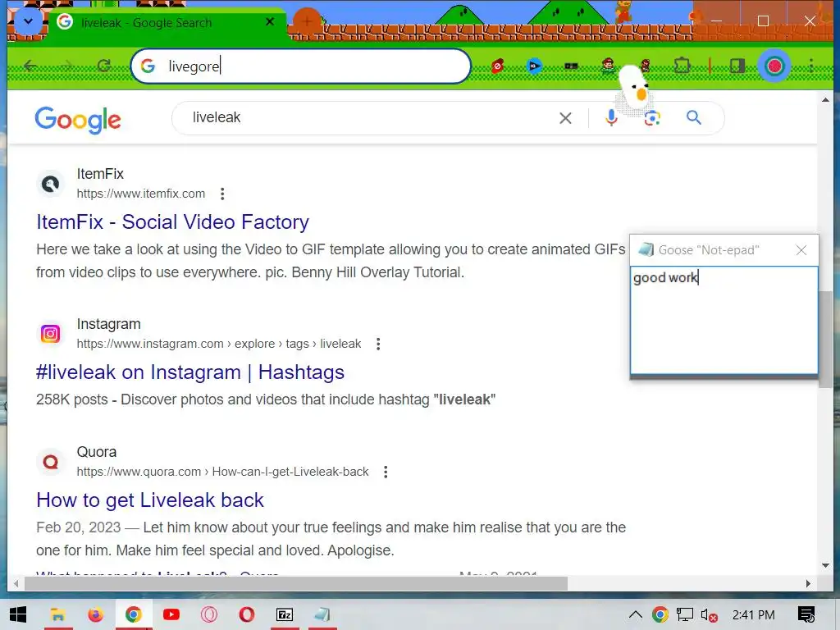Screen dimensions: 840x630
Task: Open the Chrome three-dot menu
Action: 811,66
